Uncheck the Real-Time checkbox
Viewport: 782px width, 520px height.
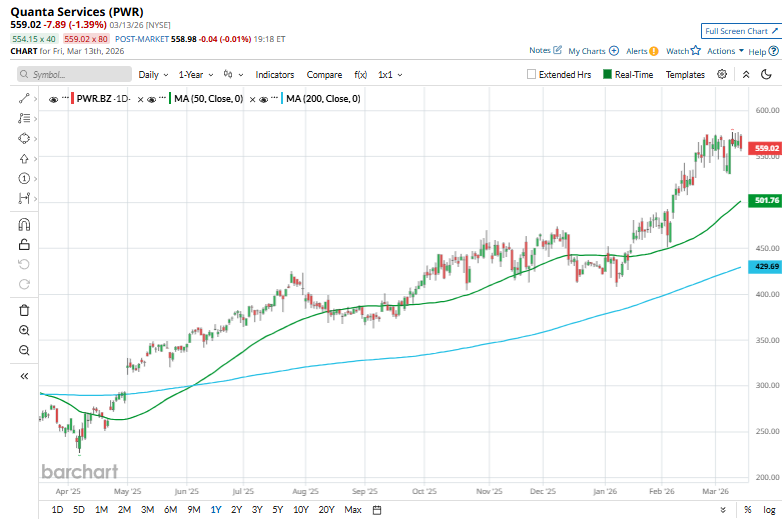pos(606,75)
